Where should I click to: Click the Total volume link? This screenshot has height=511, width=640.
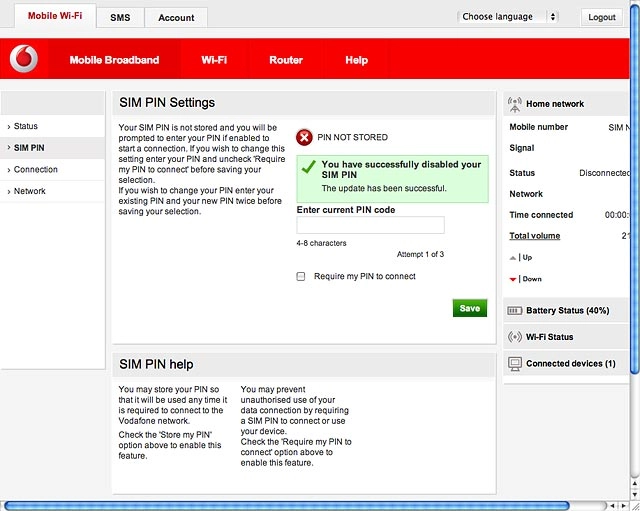click(x=535, y=236)
